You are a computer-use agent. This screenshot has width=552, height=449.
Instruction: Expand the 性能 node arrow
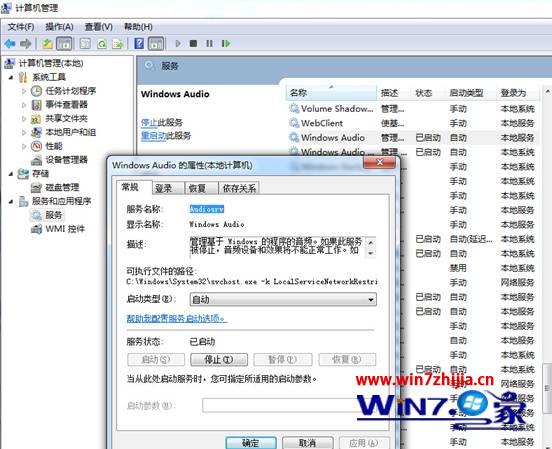[24, 146]
